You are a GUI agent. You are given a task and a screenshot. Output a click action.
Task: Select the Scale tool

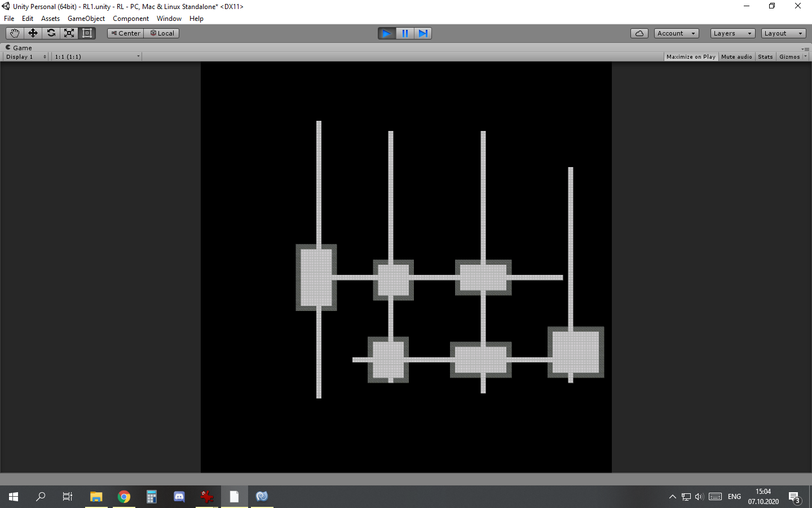pyautogui.click(x=69, y=33)
